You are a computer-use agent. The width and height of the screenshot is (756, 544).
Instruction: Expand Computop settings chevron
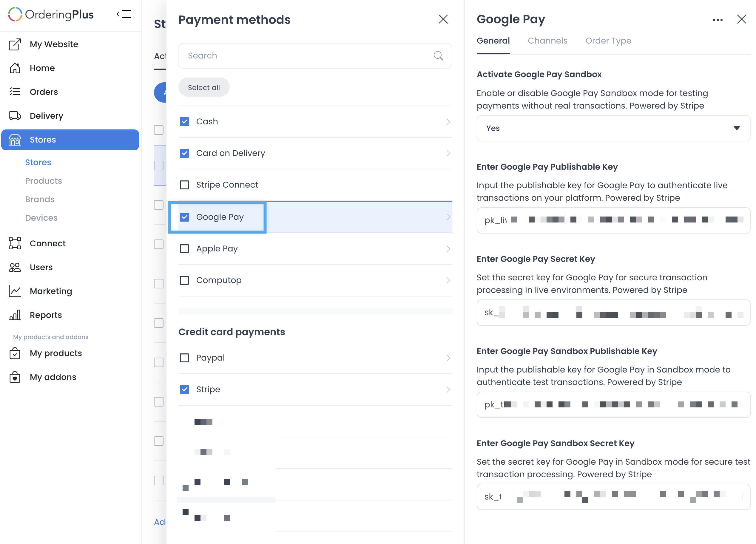click(448, 280)
